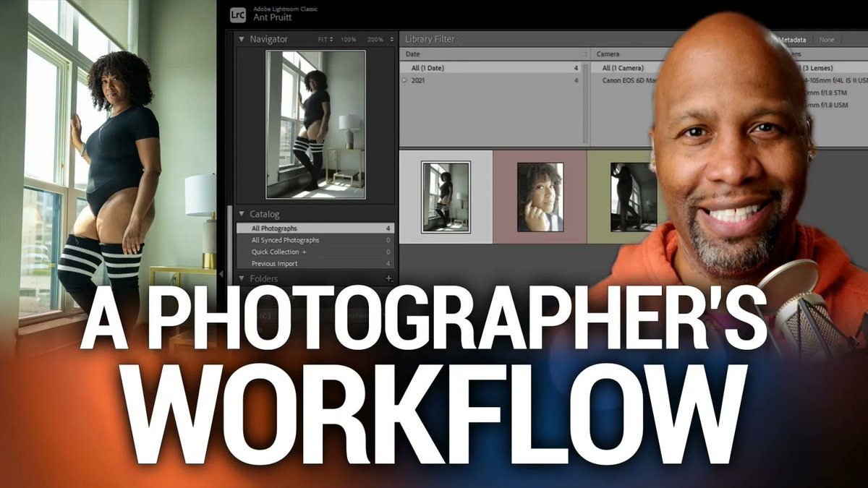The height and width of the screenshot is (488, 868).
Task: Open the 200% zoom level arrows
Action: pos(391,39)
